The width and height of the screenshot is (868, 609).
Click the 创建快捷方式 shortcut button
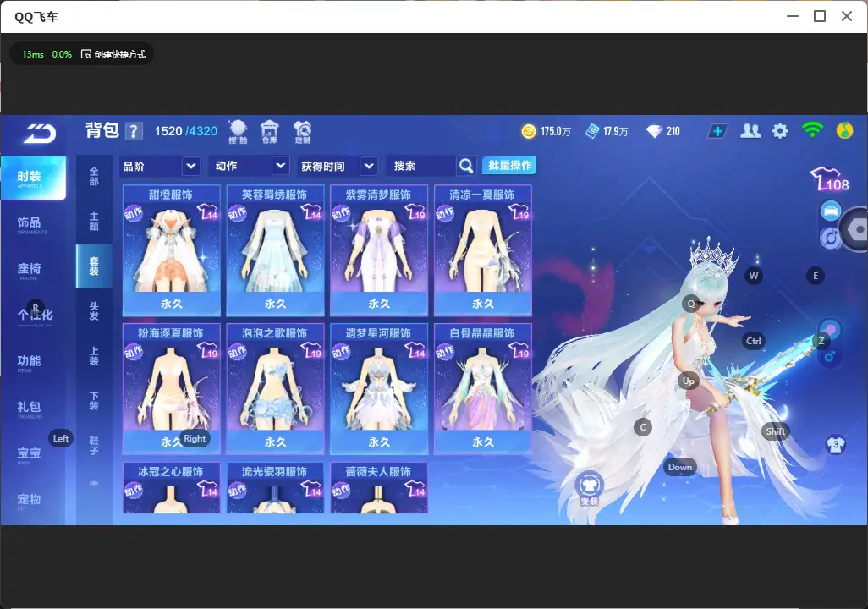(x=113, y=54)
